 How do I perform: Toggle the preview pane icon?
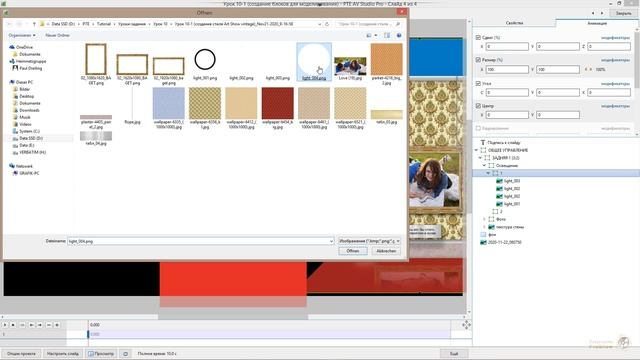387,36
